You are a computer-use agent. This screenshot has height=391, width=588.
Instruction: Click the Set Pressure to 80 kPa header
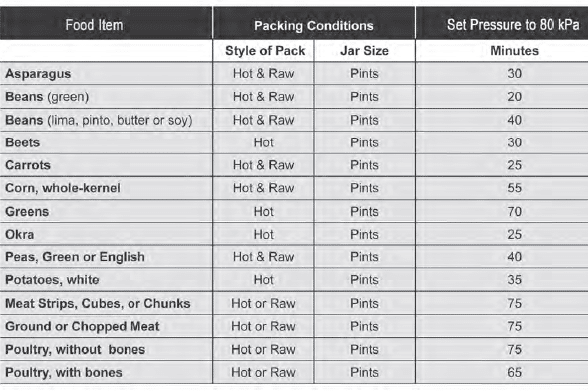(513, 25)
